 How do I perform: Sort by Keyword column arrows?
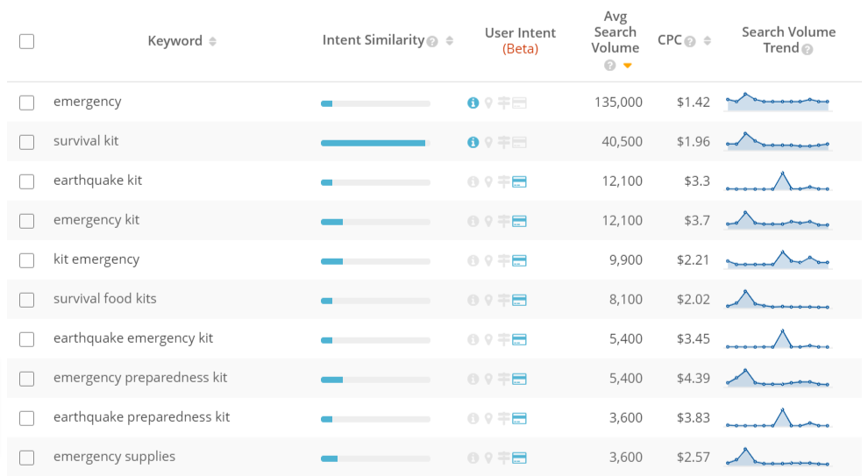pos(212,41)
